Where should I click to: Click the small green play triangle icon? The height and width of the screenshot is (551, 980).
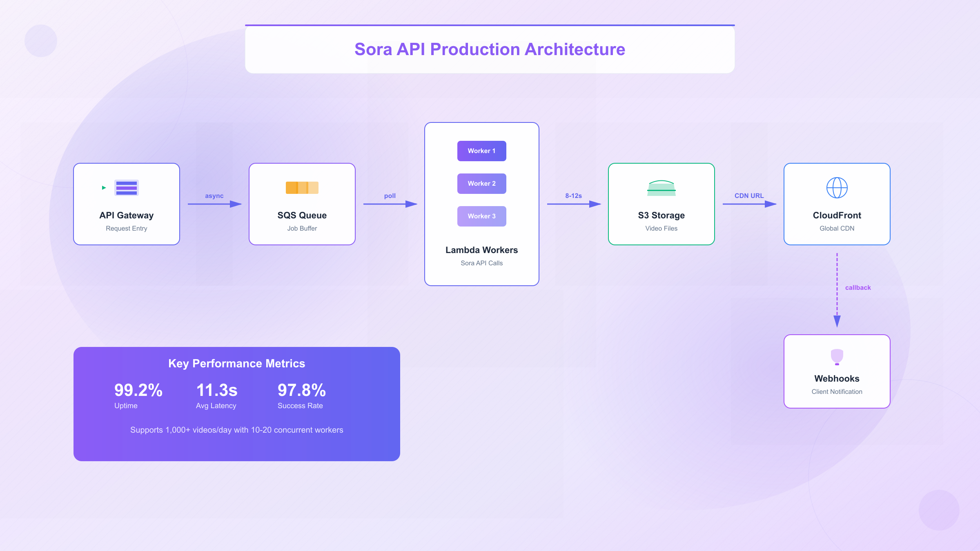pos(104,188)
